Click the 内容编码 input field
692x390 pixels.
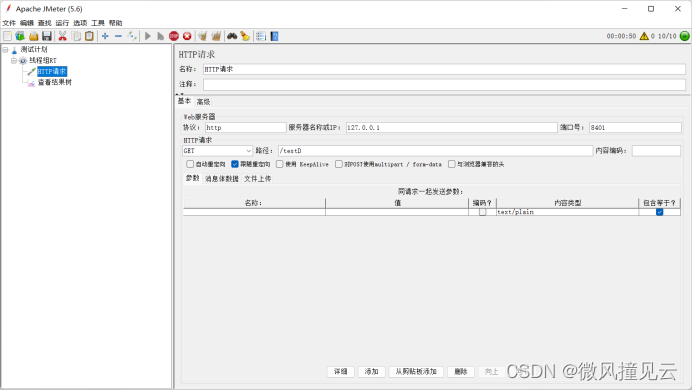pyautogui.click(x=656, y=151)
